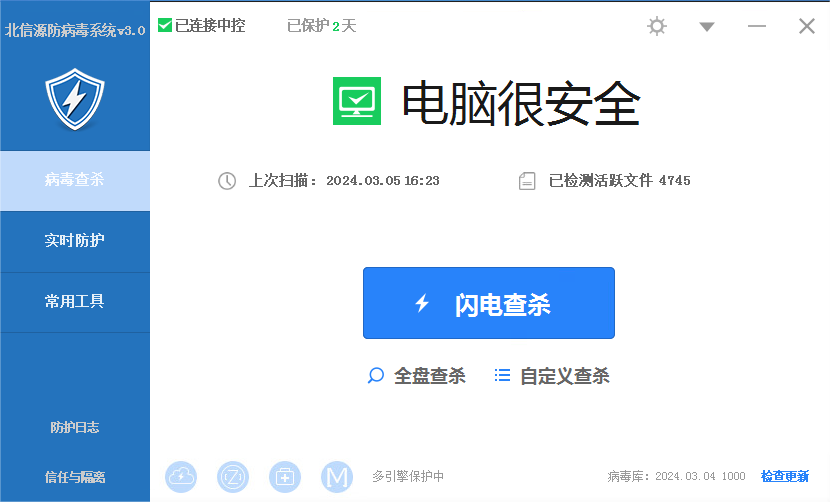This screenshot has width=830, height=502.
Task: Click the file icon beside active files count
Action: (x=527, y=181)
